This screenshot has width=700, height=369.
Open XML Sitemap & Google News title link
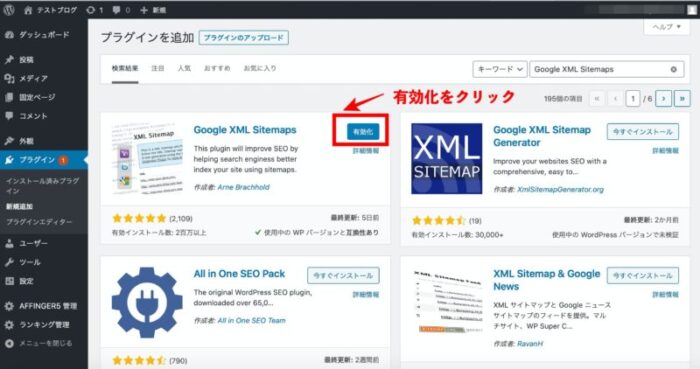(546, 280)
